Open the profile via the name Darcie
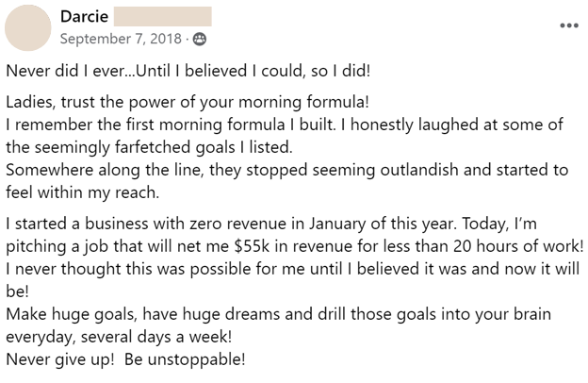 (85, 17)
